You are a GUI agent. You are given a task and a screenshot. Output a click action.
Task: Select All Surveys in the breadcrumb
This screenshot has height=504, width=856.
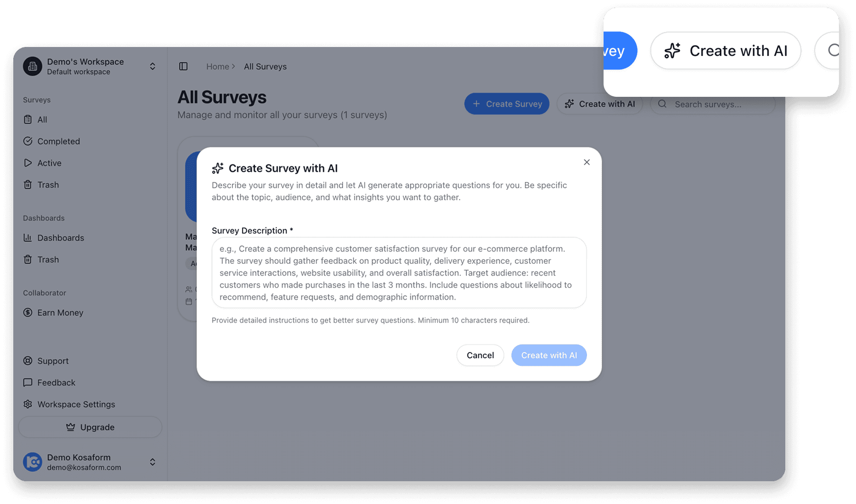click(x=265, y=66)
